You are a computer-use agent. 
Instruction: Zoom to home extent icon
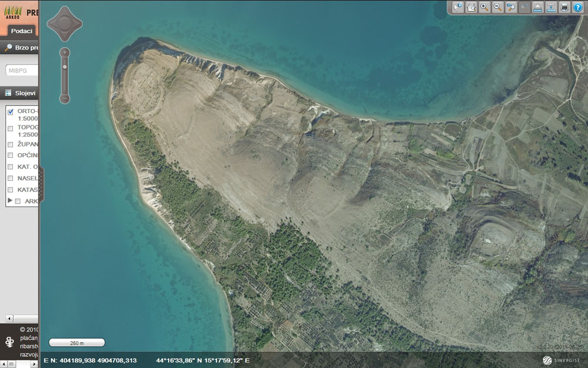[x=471, y=7]
